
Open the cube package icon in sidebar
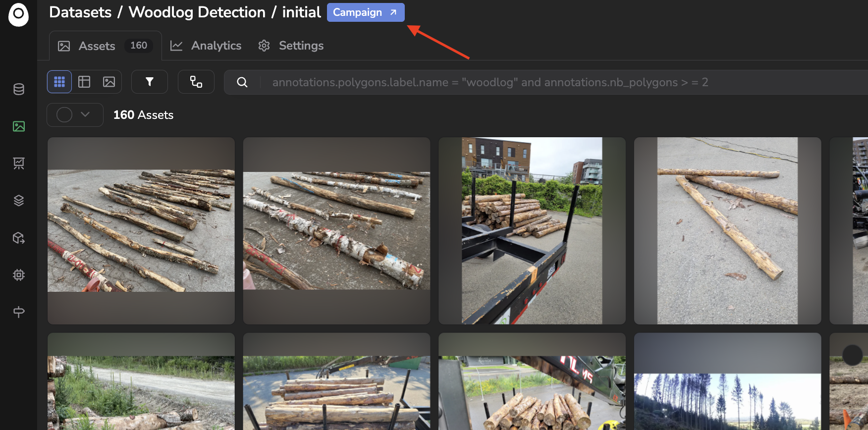tap(19, 238)
